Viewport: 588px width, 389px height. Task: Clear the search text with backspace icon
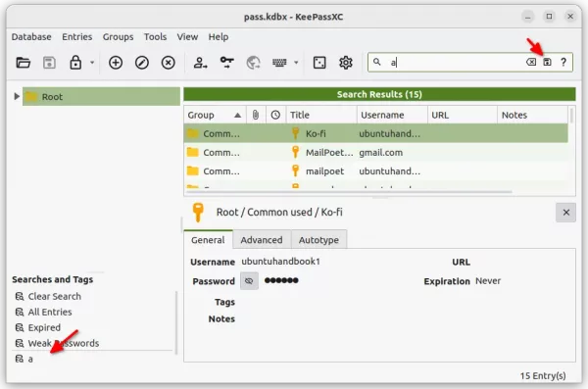tap(531, 62)
